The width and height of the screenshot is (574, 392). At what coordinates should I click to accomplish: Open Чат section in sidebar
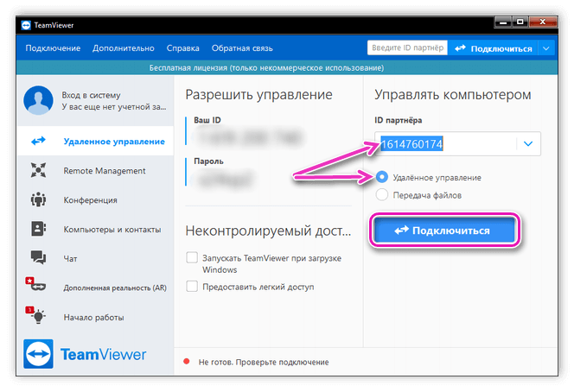pos(95,258)
